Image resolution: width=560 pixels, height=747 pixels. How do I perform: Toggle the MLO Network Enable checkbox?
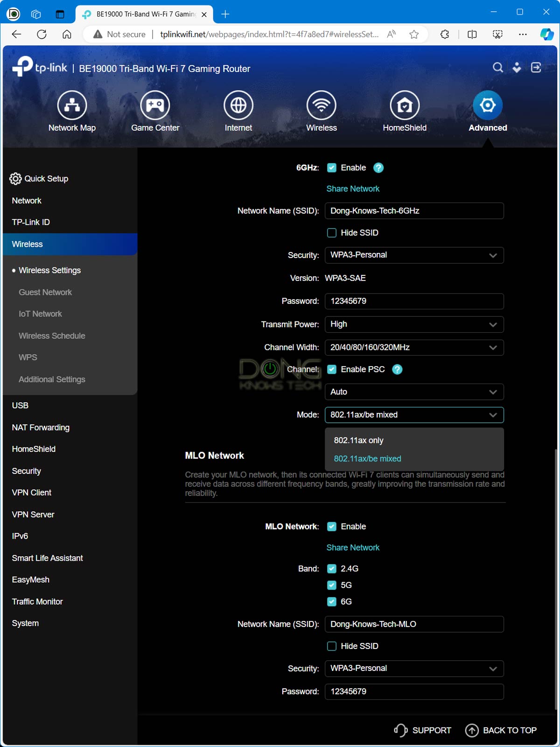pyautogui.click(x=332, y=527)
